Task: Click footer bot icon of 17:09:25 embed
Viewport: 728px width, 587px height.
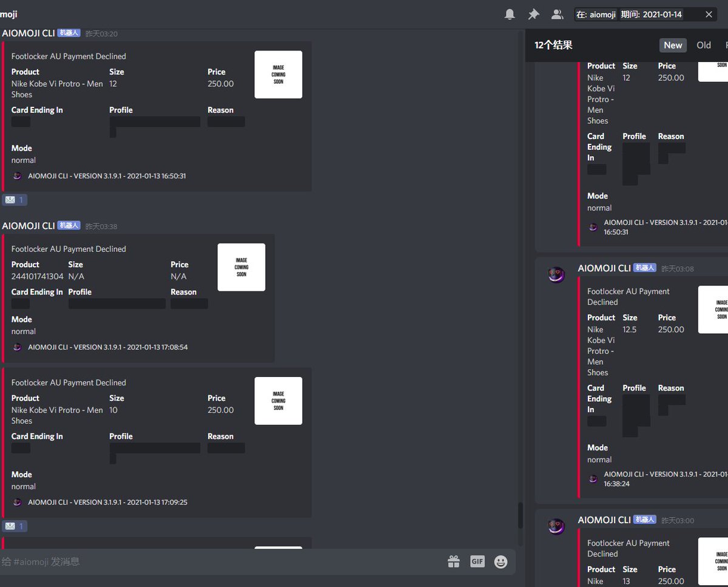Action: tap(17, 502)
